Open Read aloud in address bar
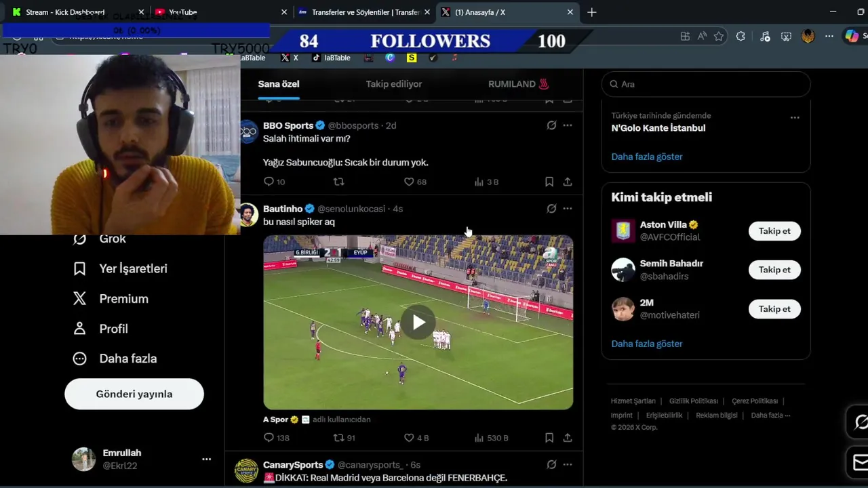The width and height of the screenshot is (868, 488). (702, 37)
